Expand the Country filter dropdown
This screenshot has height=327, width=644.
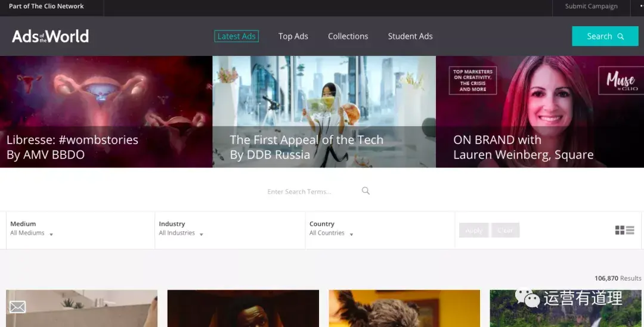point(332,233)
